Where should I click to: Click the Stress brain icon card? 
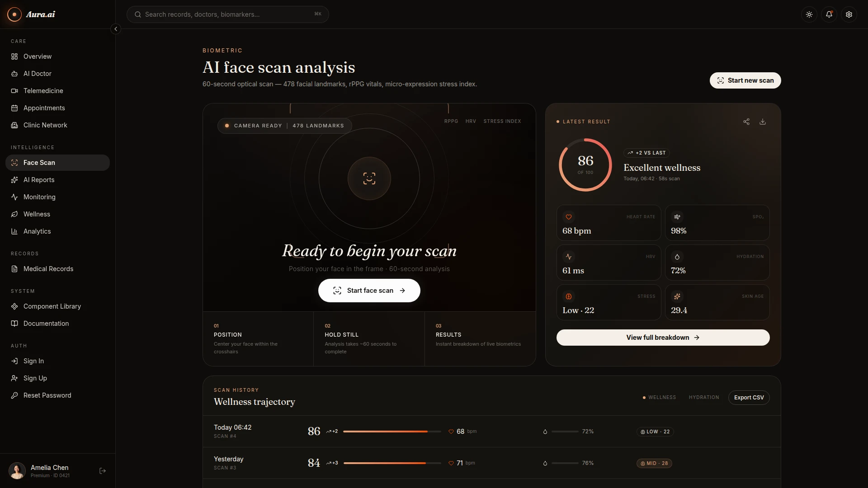(x=569, y=296)
